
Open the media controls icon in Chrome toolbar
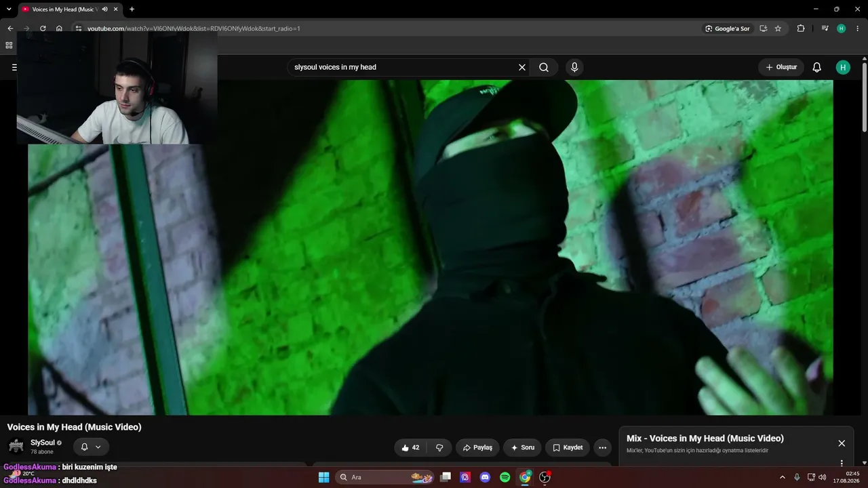825,28
